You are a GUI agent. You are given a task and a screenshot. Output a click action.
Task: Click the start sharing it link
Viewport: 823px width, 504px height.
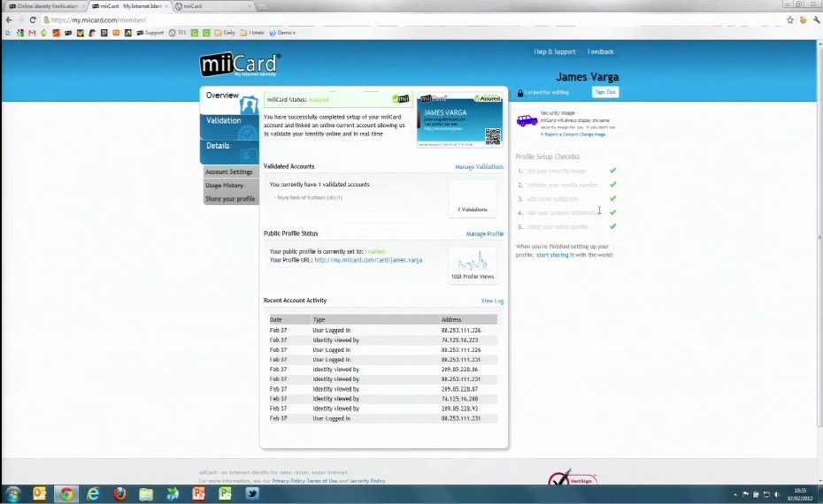point(555,255)
